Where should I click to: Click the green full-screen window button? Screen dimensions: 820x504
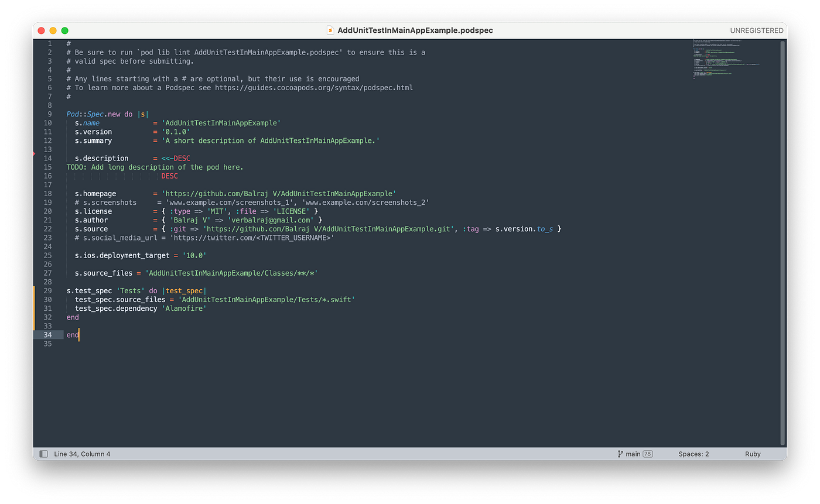(x=65, y=30)
